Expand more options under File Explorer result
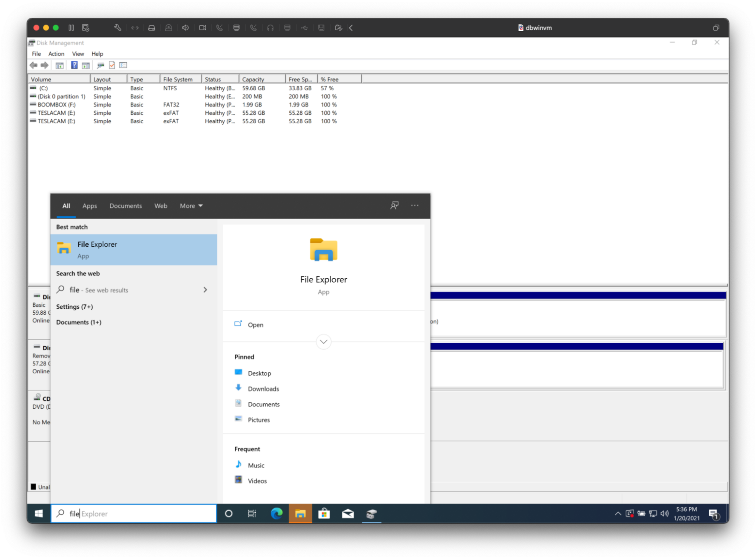 (x=323, y=341)
